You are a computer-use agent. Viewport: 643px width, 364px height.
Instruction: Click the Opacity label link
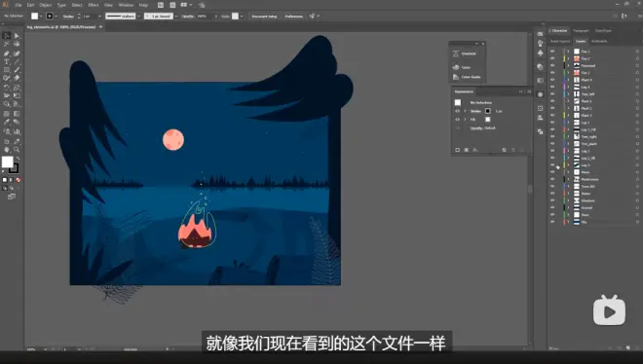click(x=188, y=17)
